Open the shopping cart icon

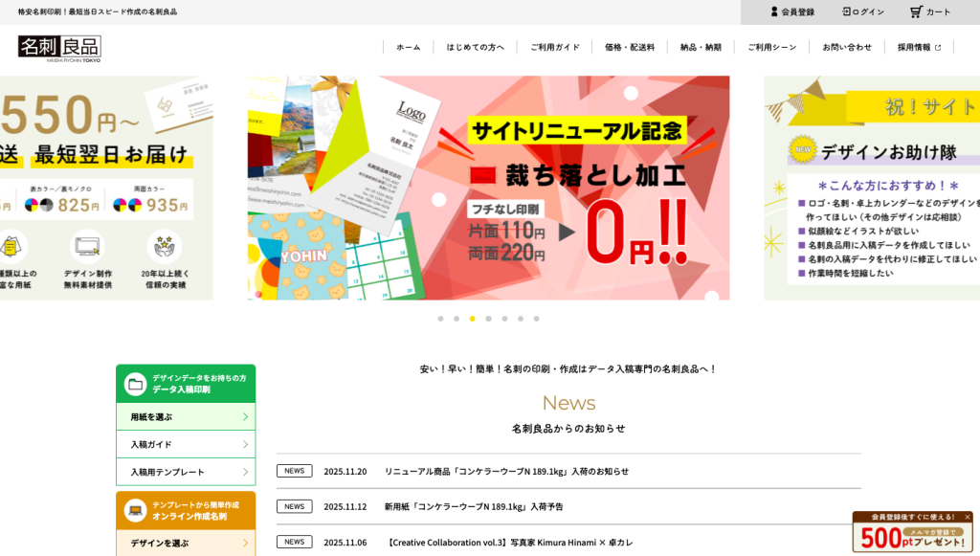(x=916, y=11)
